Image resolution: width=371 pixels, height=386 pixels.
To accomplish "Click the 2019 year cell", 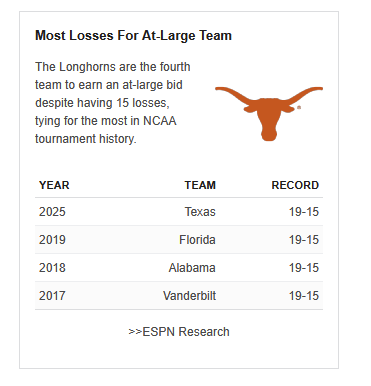I will pos(52,240).
